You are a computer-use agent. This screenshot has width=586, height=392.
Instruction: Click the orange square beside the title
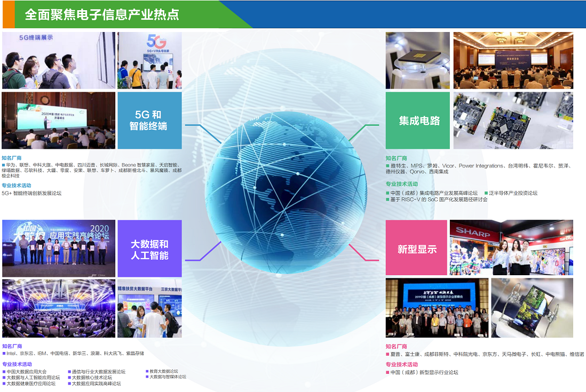click(8, 14)
